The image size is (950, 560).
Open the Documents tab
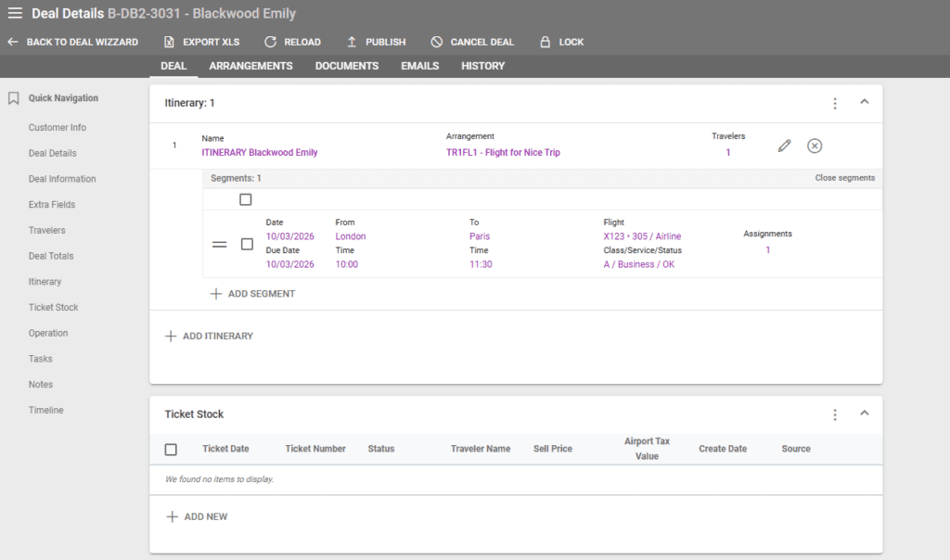point(346,66)
